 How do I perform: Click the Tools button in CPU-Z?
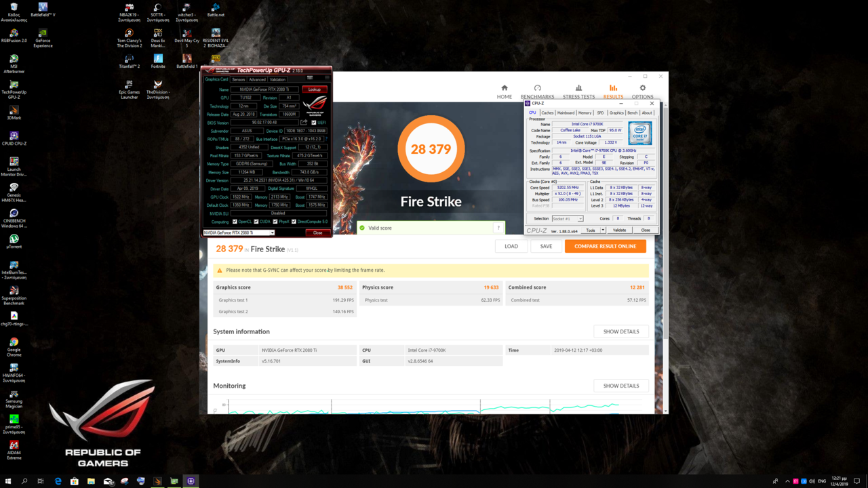[591, 230]
